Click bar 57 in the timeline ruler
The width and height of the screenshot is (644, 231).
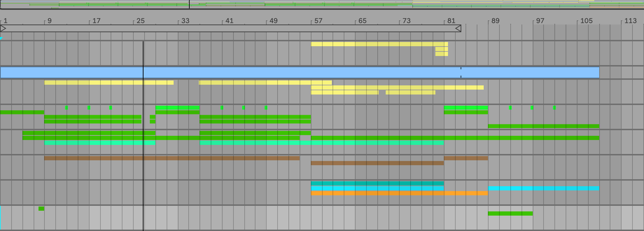[318, 21]
